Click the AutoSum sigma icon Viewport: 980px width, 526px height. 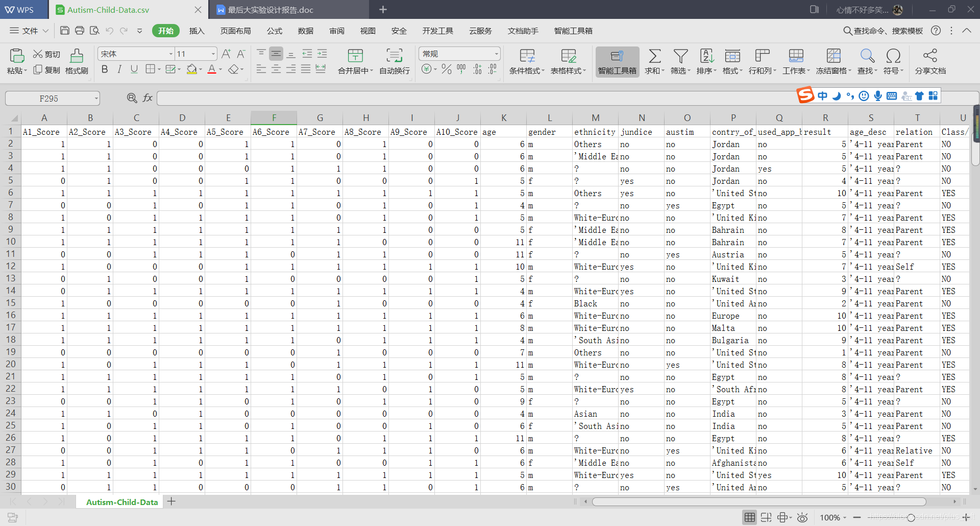[x=655, y=56]
